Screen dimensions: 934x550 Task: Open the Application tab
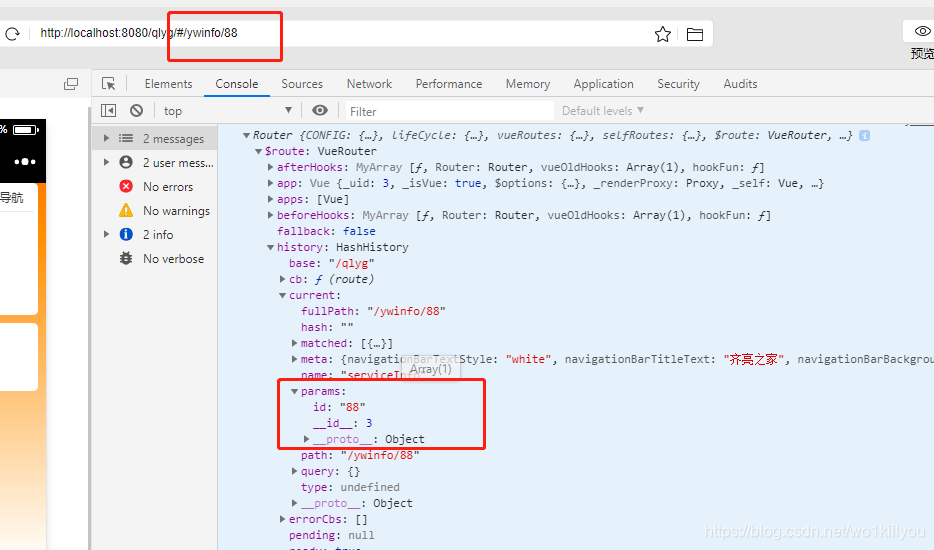tap(603, 84)
